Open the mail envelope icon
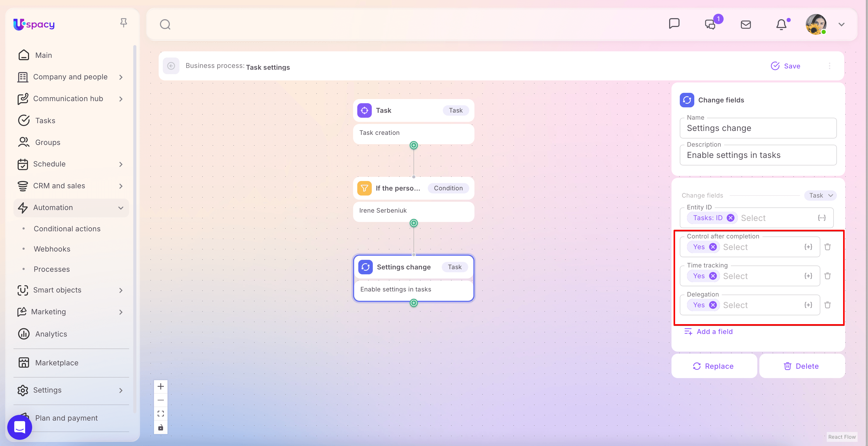Image resolution: width=868 pixels, height=446 pixels. 745,24
